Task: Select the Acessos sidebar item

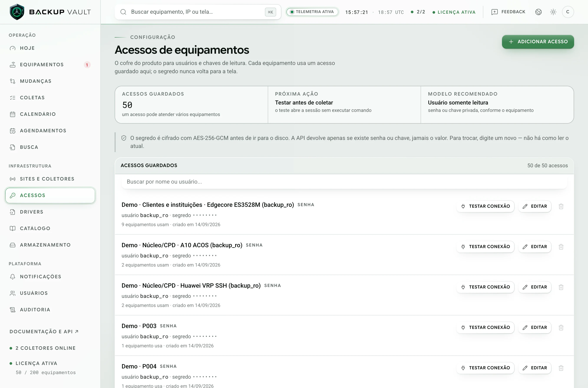Action: (x=50, y=196)
